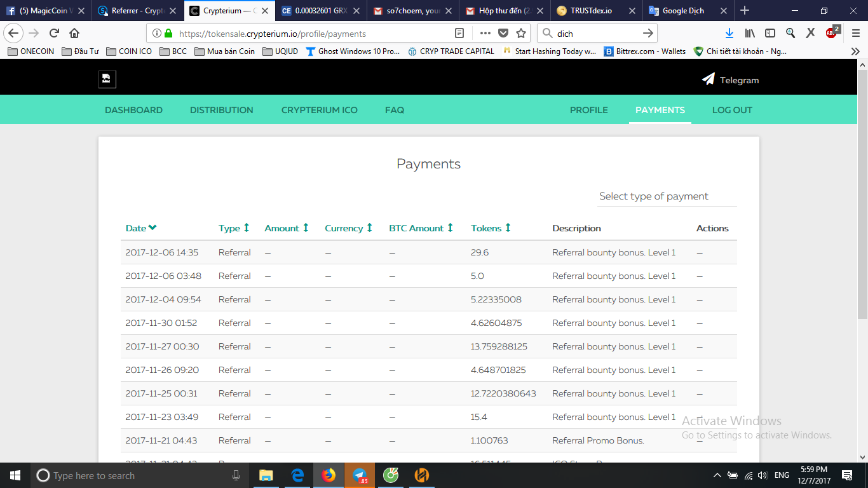Screen dimensions: 868x488
Task: Show more bookmarks with overflow chevron
Action: point(855,51)
